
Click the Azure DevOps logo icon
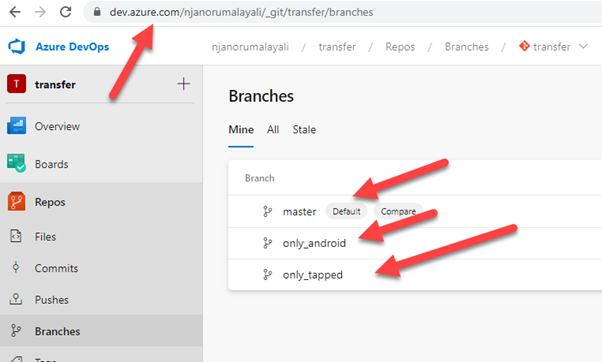point(17,46)
